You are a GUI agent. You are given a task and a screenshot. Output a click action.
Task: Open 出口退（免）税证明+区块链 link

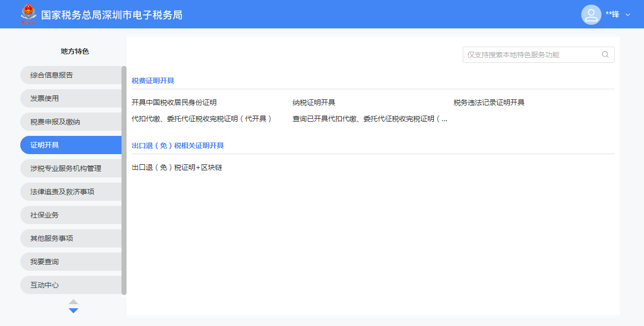177,167
